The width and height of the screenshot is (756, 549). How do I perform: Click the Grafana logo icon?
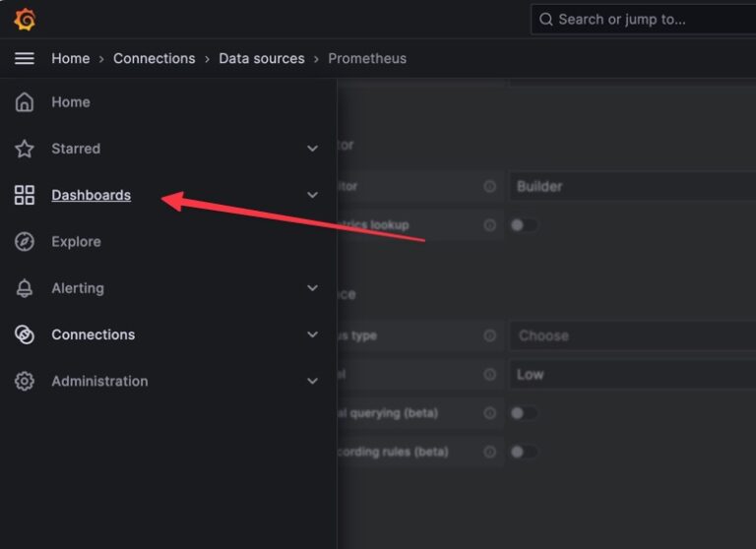tap(25, 19)
